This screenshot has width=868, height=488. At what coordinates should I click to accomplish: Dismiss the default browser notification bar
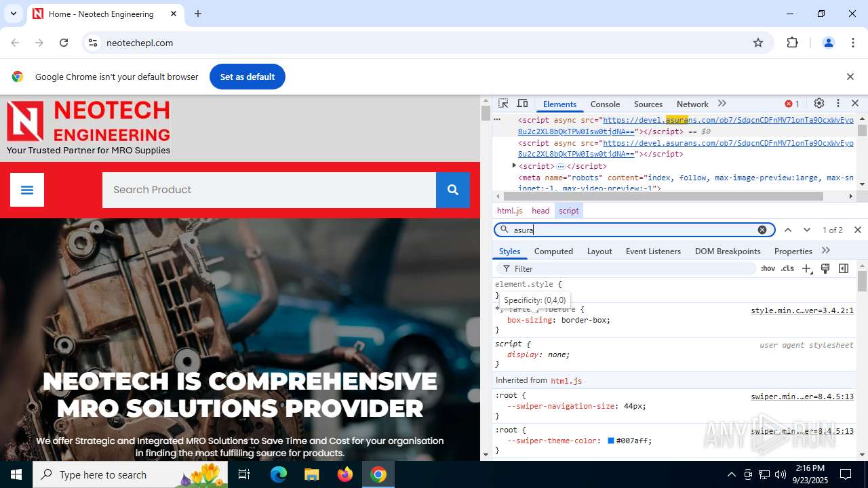[850, 77]
